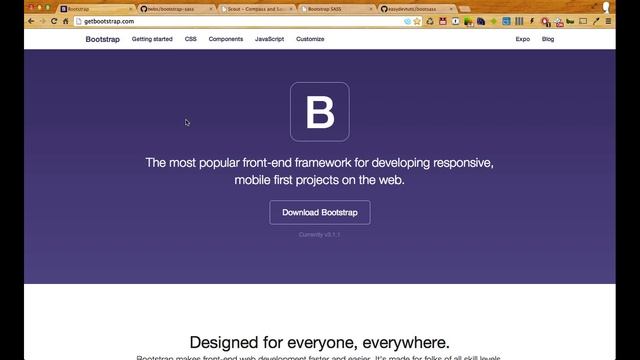Go back with the browser back arrow

(x=31, y=21)
